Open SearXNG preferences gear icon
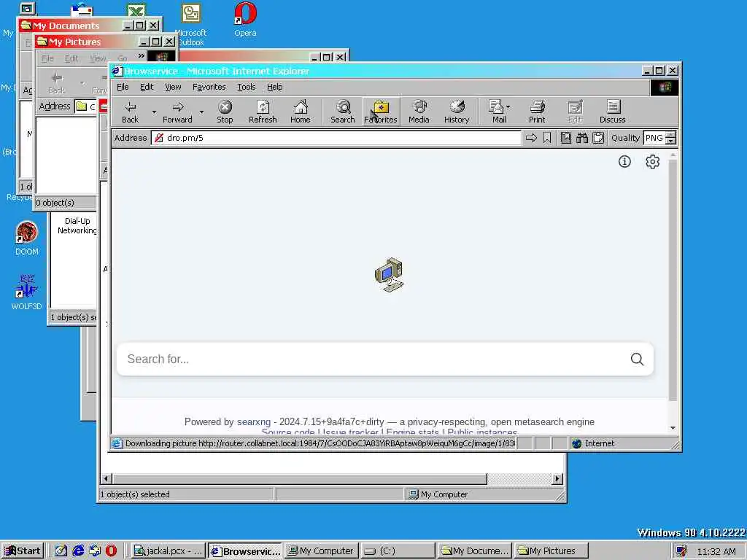This screenshot has height=560, width=747. coord(652,161)
